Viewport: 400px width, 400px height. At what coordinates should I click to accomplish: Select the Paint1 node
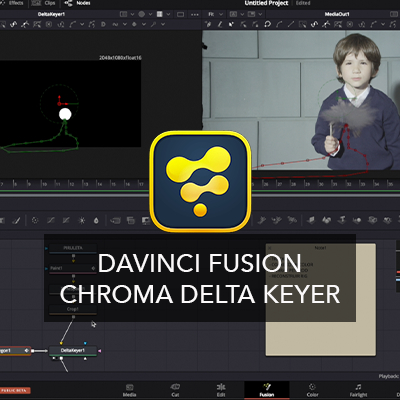click(73, 268)
